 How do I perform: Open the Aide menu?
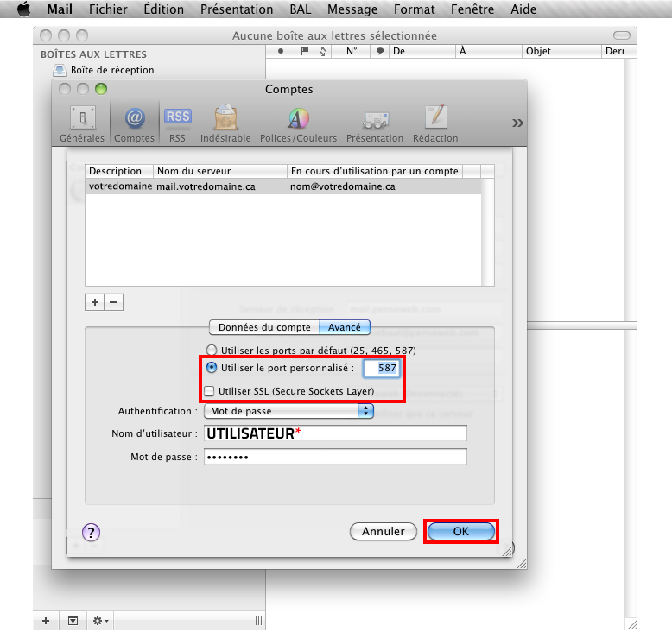coord(523,9)
